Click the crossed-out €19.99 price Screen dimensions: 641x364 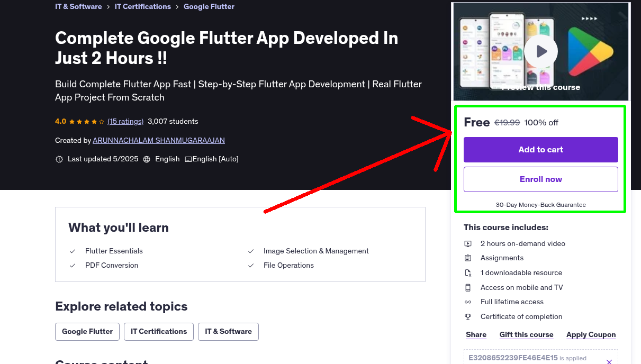tap(507, 123)
